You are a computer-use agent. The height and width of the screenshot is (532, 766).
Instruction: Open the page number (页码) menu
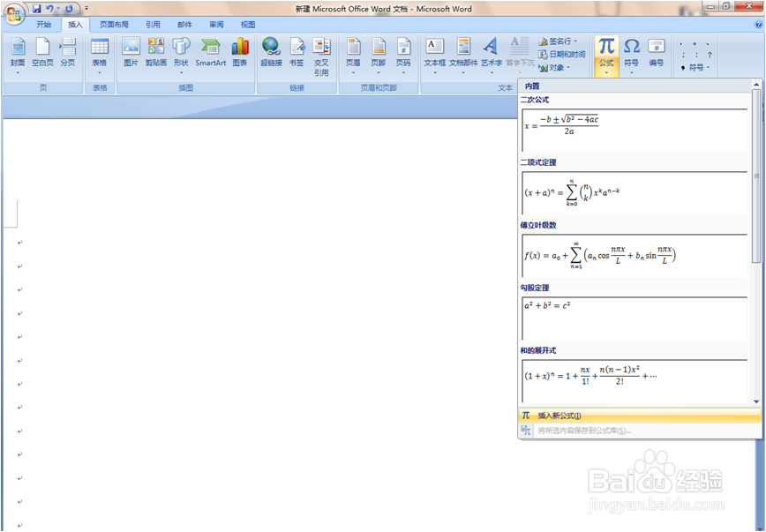tap(403, 56)
